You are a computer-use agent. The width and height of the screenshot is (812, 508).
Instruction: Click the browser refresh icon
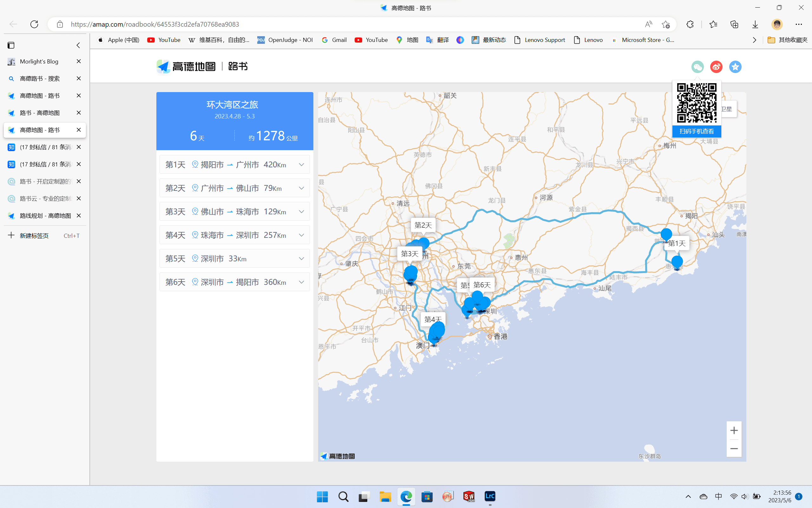coord(34,24)
